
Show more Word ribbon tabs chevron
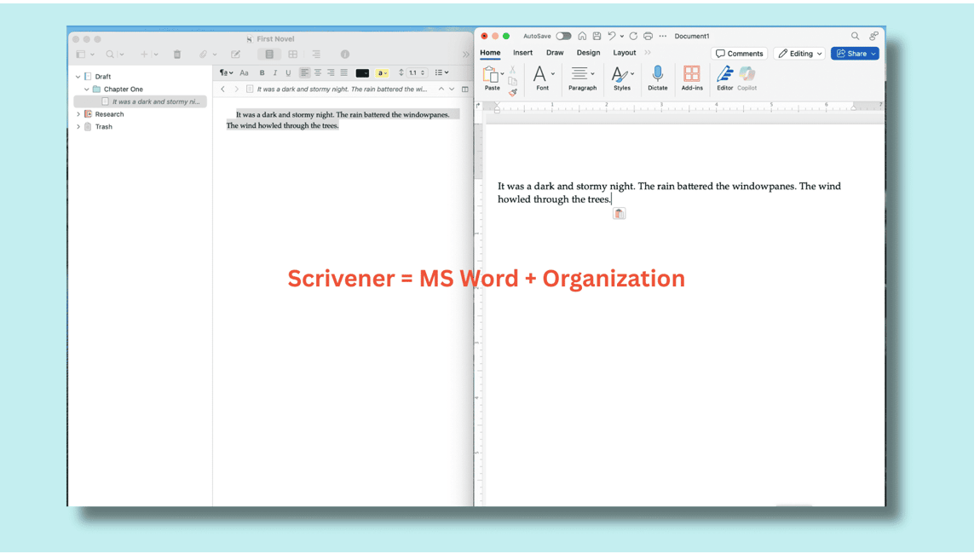(648, 53)
